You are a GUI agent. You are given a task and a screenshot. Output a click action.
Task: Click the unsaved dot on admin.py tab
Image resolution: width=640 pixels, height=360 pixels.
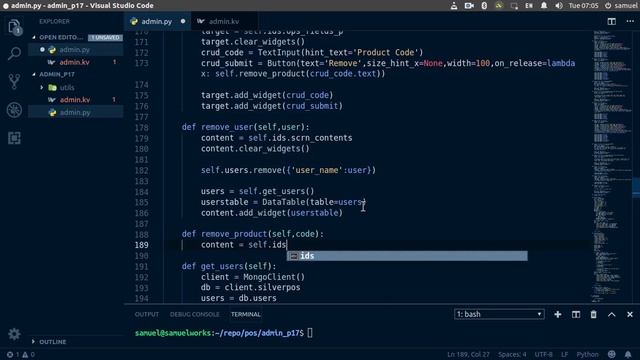click(183, 21)
